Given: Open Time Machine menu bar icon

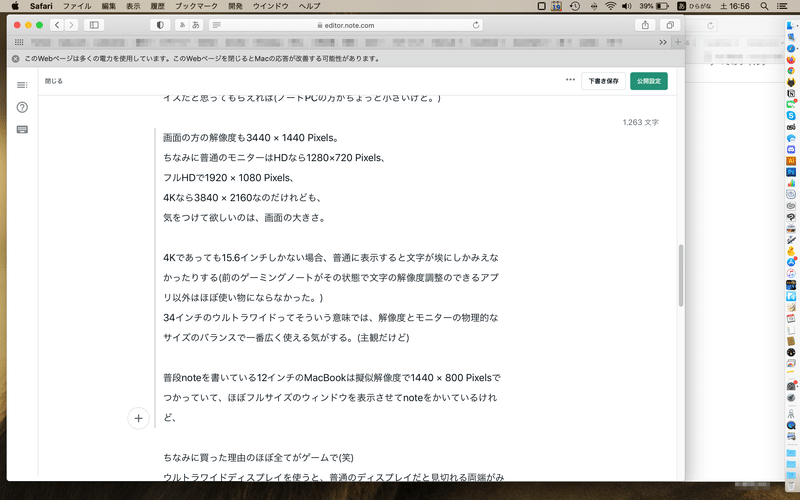Looking at the screenshot, I should (575, 6).
